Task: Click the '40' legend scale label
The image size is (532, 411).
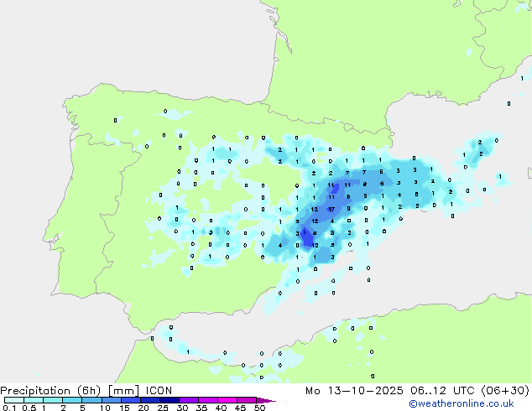Action: click(221, 408)
